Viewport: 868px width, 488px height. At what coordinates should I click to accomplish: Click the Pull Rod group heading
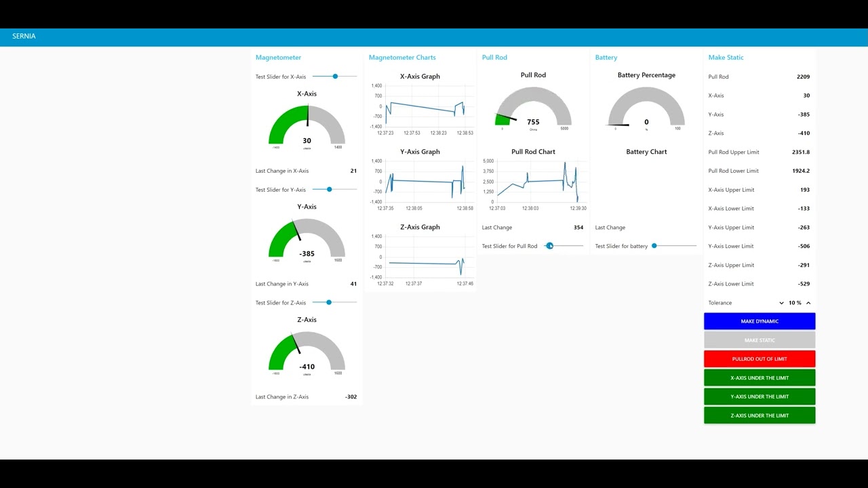click(494, 58)
